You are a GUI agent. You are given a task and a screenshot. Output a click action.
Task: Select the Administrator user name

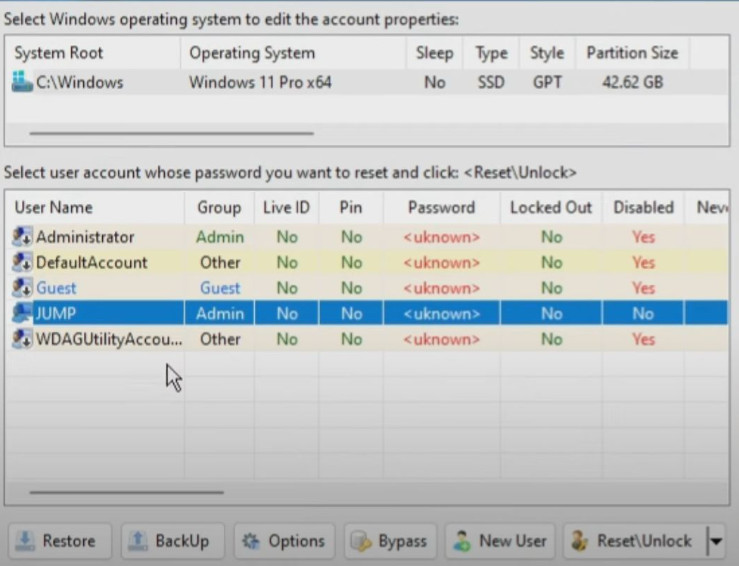click(x=85, y=237)
